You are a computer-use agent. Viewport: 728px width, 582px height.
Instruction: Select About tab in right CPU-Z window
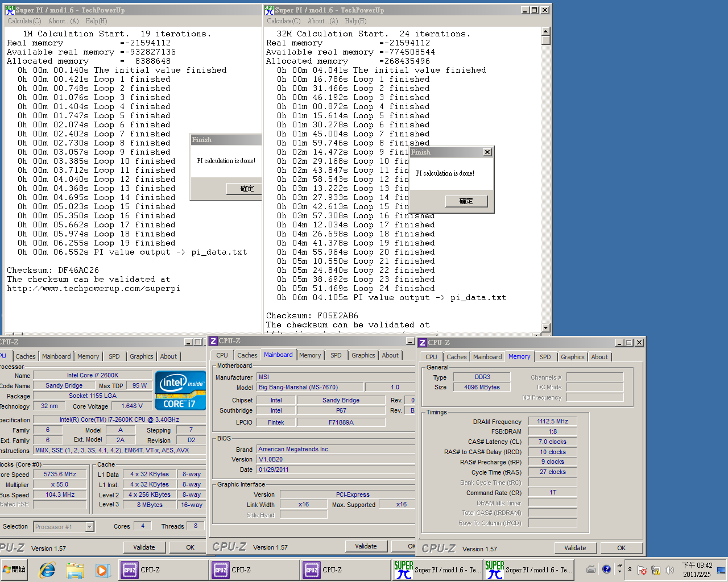[599, 357]
